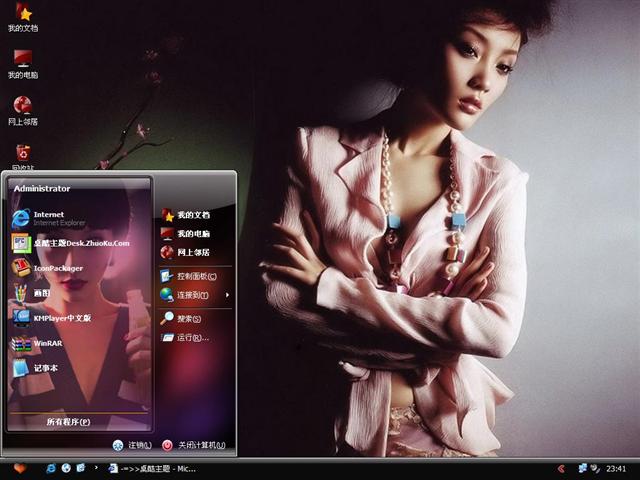Open 搜索(S) search

coord(181,318)
